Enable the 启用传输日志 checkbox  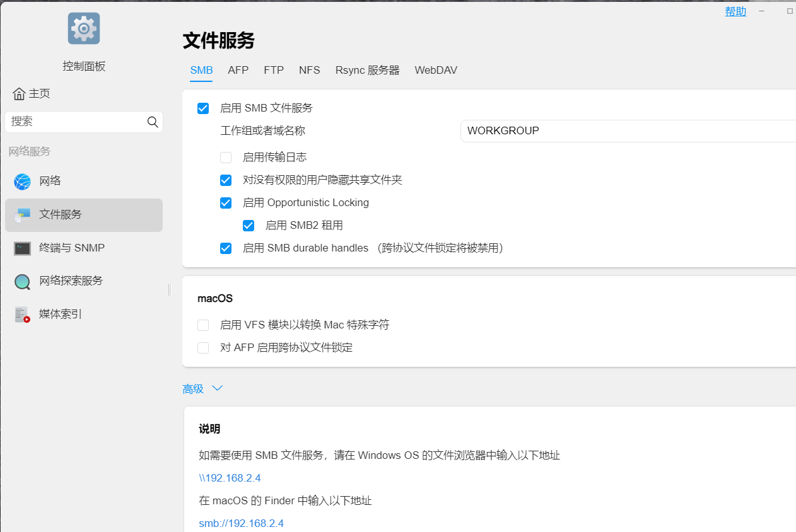coord(226,158)
